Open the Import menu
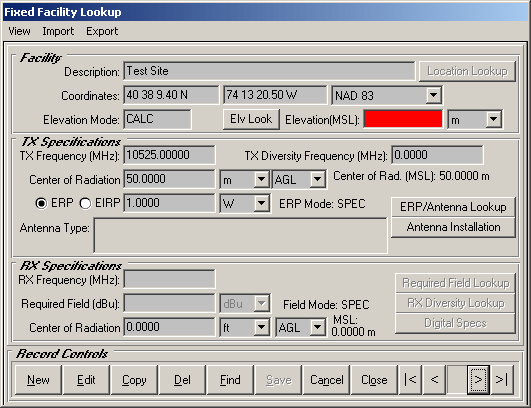Image resolution: width=531 pixels, height=408 pixels. (58, 31)
